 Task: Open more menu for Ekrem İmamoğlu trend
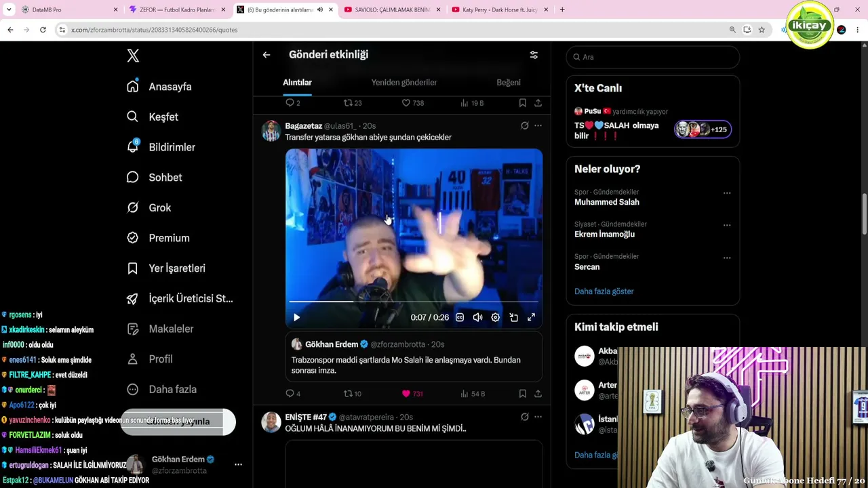(x=727, y=225)
